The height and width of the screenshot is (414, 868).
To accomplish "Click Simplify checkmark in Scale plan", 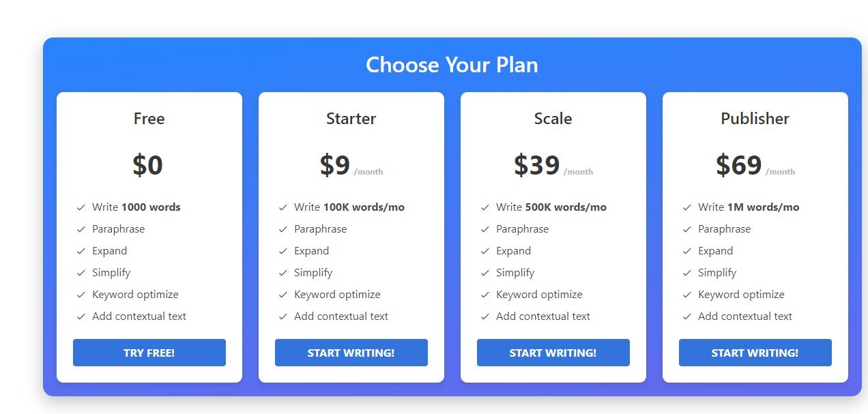I will tap(485, 273).
